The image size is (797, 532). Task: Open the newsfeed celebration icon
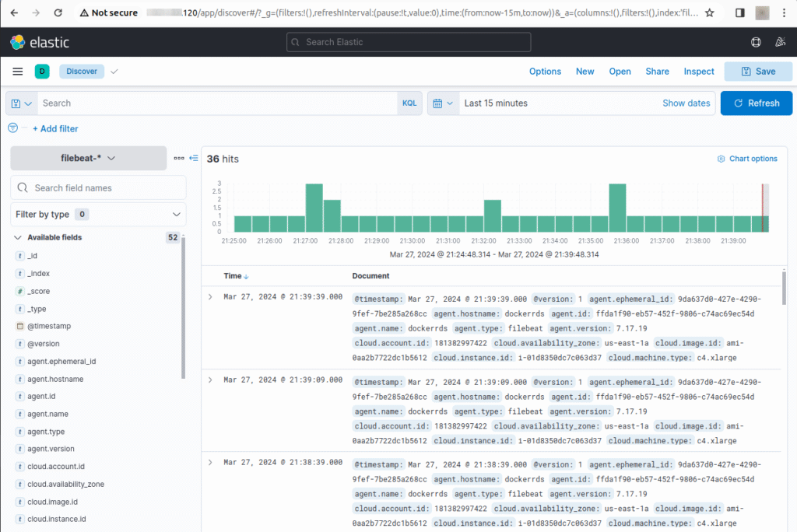tap(780, 42)
